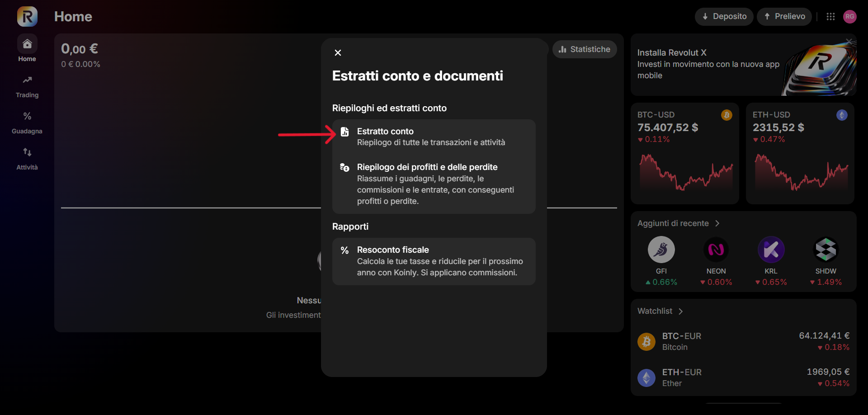
Task: Dismiss the Installa Revolut X banner
Action: coord(849,42)
